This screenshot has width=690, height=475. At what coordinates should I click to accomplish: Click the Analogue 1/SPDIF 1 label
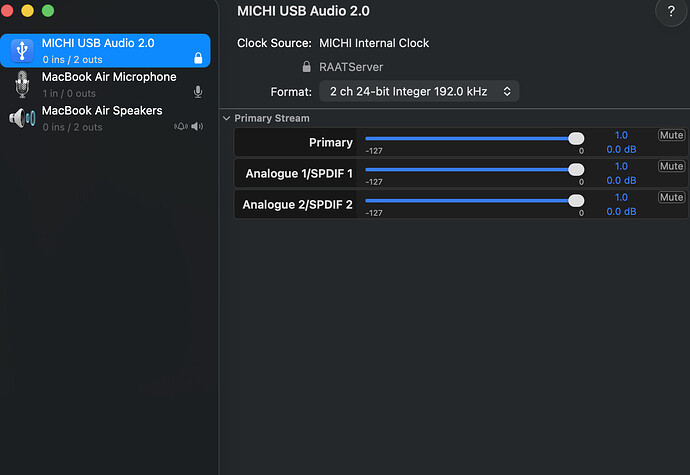pos(299,173)
